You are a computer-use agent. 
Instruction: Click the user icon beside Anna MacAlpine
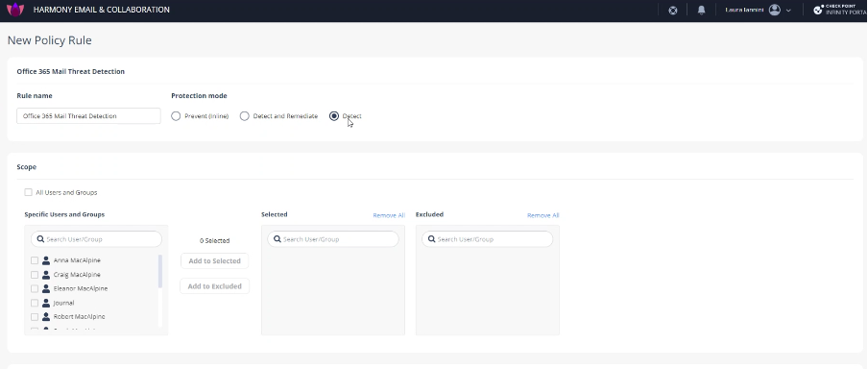[46, 260]
